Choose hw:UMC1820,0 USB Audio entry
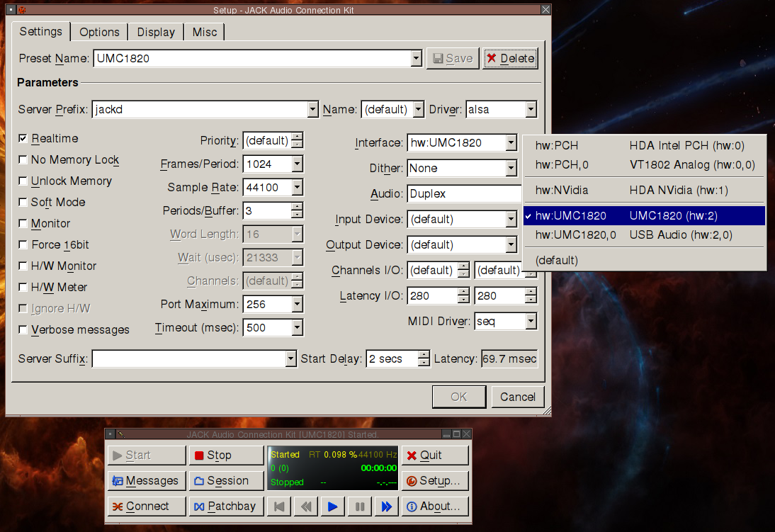The height and width of the screenshot is (532, 775). coord(644,235)
